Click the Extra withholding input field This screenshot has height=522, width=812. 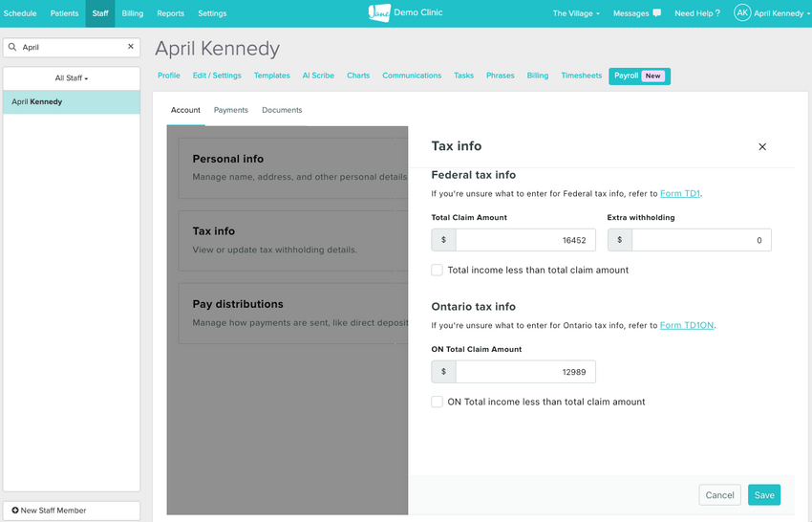coord(701,240)
